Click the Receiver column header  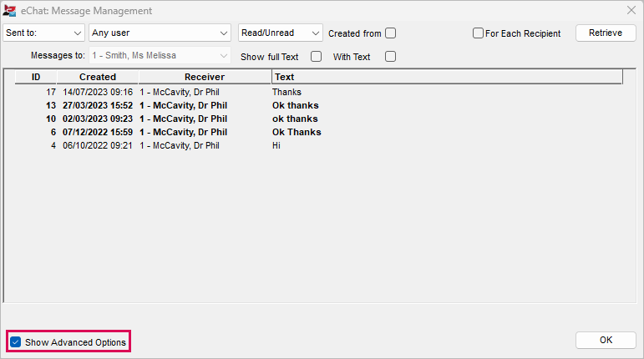tap(205, 77)
